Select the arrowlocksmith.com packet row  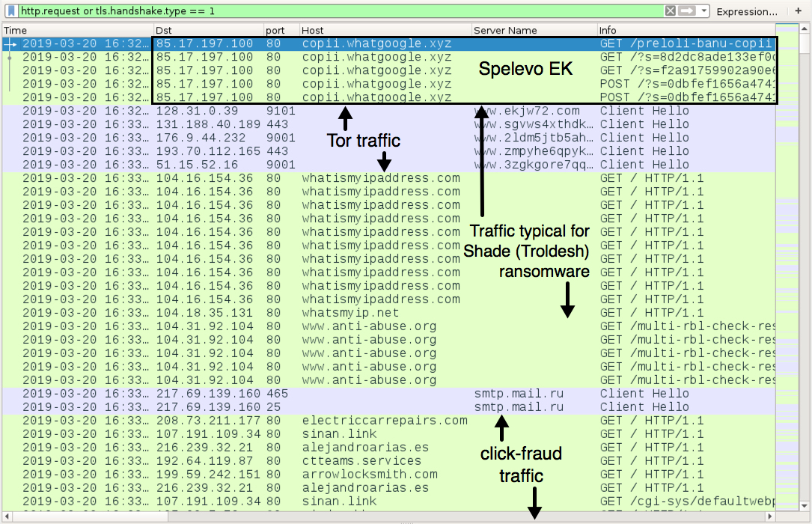[x=389, y=475]
